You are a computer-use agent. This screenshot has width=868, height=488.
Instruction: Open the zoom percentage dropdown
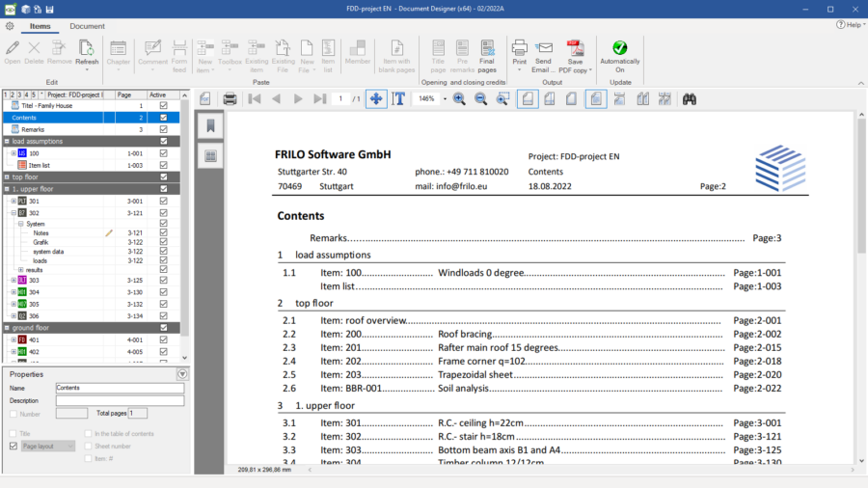coord(445,99)
